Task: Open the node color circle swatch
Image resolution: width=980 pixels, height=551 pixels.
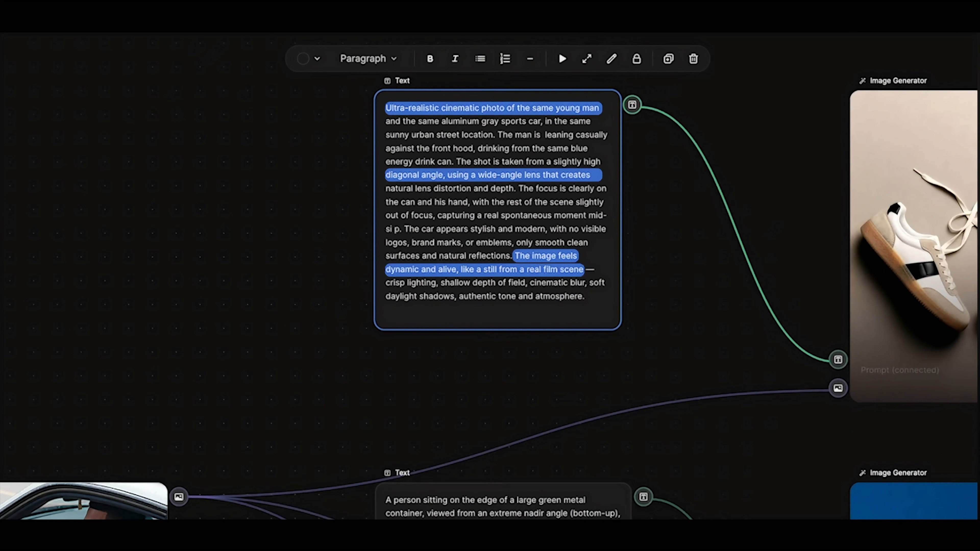Action: [x=303, y=59]
